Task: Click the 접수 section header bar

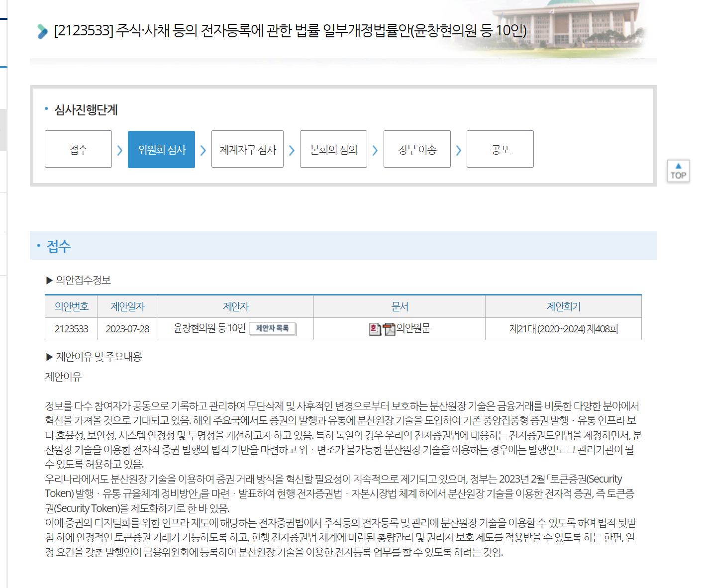Action: point(343,246)
